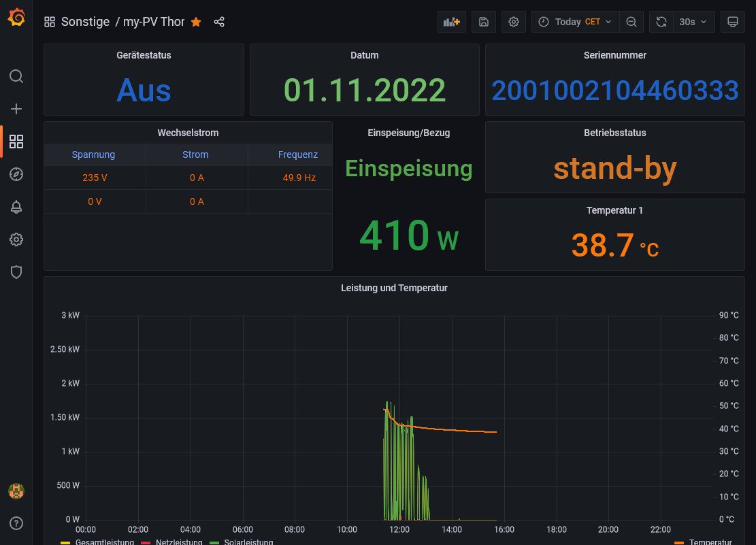The image size is (756, 545).
Task: Click the zoom out time range button
Action: (x=631, y=22)
